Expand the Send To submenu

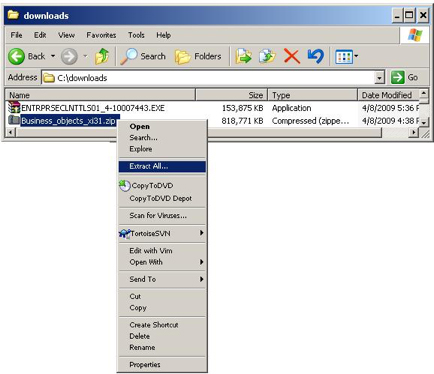(x=162, y=279)
